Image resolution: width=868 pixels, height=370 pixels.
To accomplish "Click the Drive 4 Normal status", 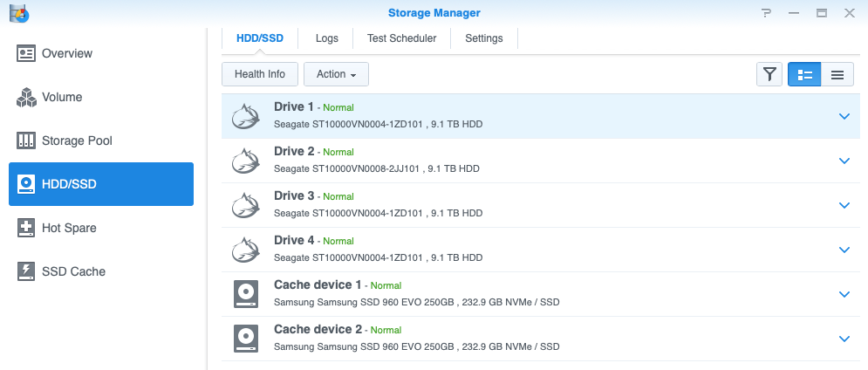I will pos(338,241).
